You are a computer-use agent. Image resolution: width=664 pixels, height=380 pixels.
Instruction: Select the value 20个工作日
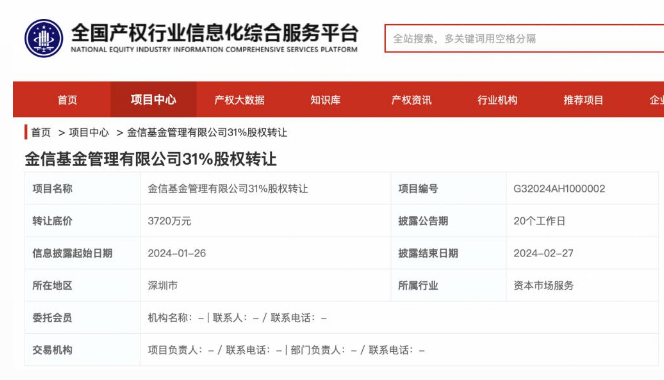(539, 221)
